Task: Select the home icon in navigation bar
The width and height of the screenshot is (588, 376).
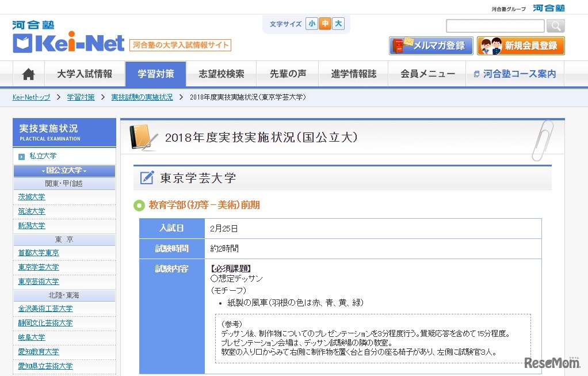Action: pyautogui.click(x=28, y=74)
